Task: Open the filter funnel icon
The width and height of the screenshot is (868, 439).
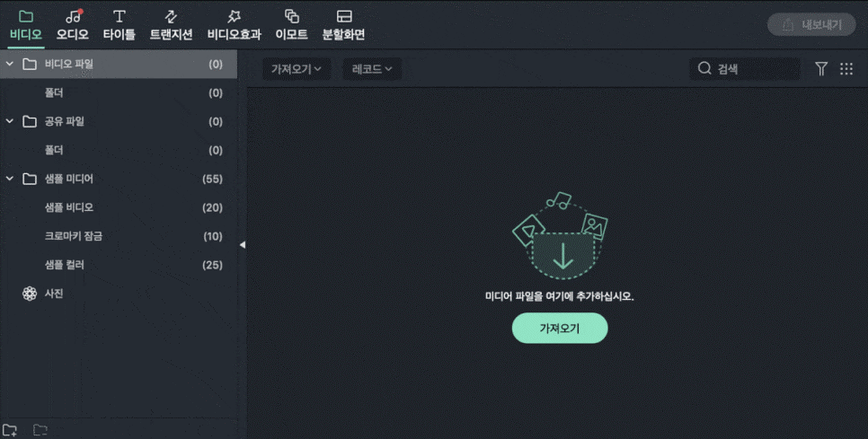Action: pyautogui.click(x=821, y=68)
